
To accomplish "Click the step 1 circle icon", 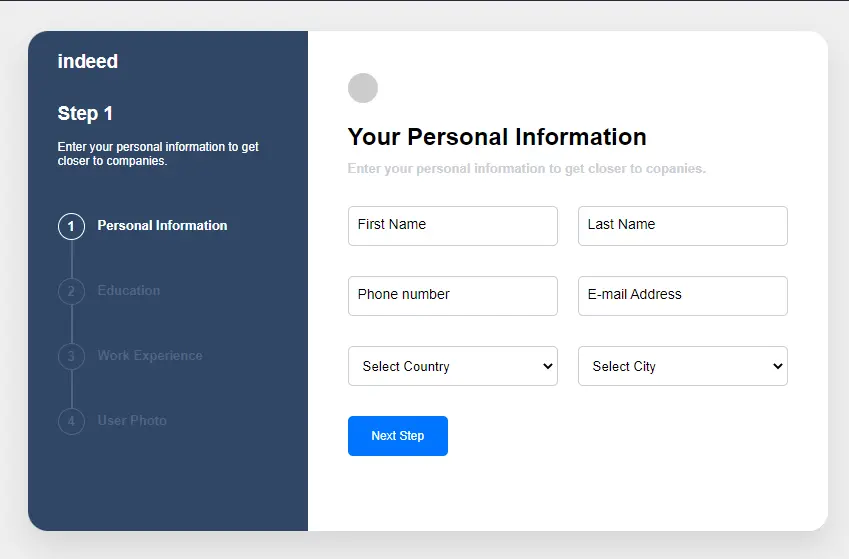I will [71, 226].
